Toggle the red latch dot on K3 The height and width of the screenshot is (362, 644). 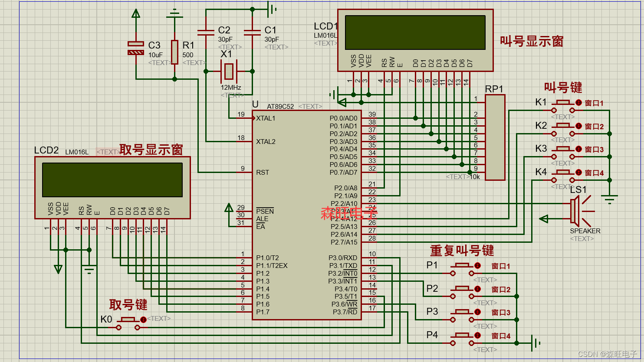(578, 149)
